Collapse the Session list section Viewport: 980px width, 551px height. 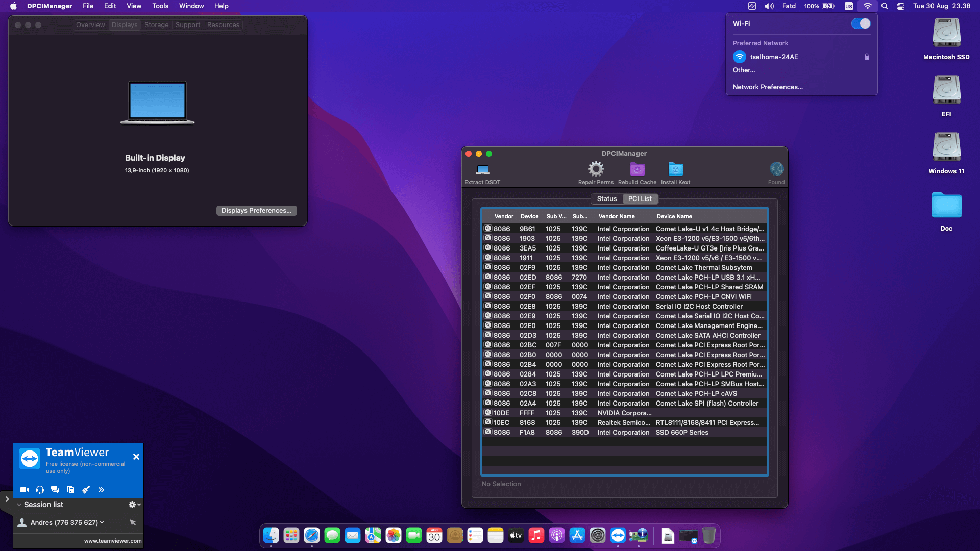18,504
